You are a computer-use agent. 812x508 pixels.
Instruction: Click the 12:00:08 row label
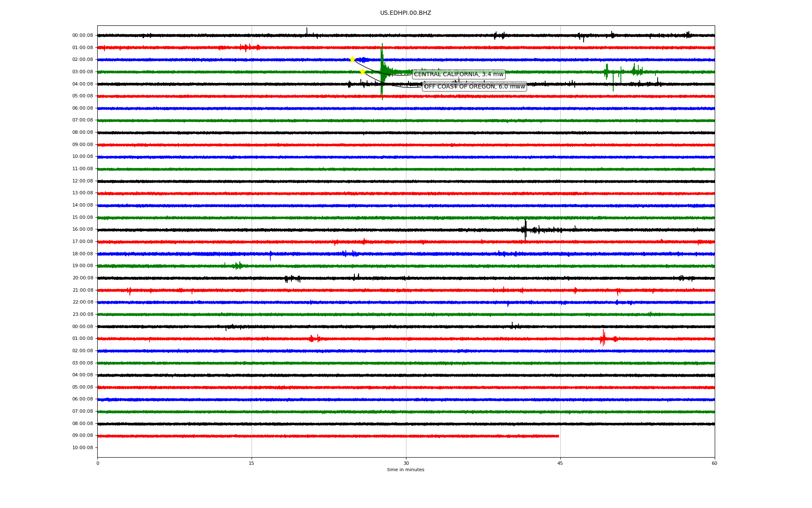pyautogui.click(x=82, y=181)
